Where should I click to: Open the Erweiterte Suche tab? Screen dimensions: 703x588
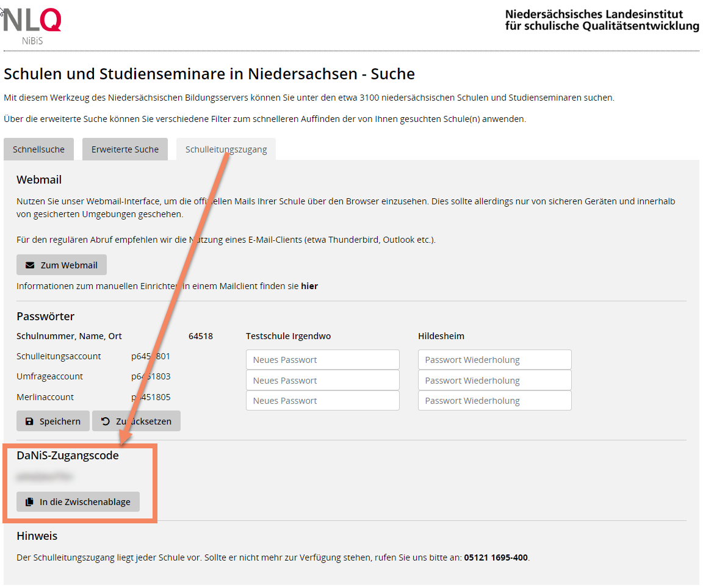coord(125,149)
